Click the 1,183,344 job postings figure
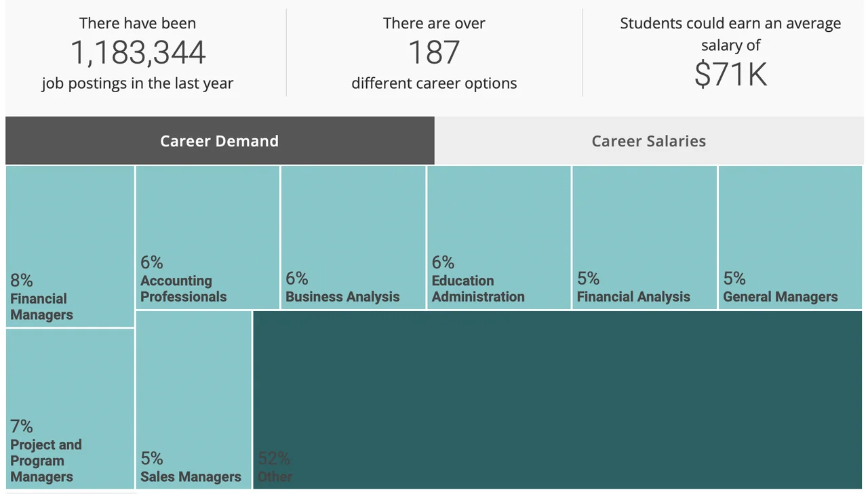The width and height of the screenshot is (868, 494). coord(138,53)
